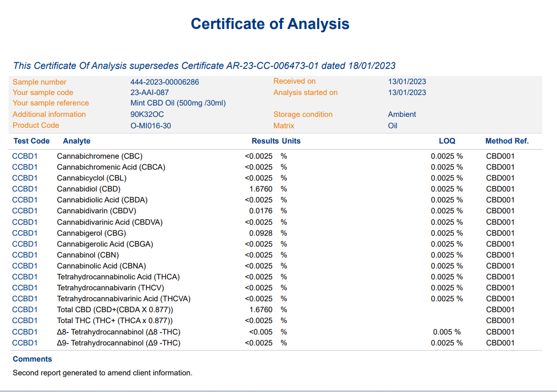
Task: Click the Cannabigerol (CBG) result 0.0928
Action: coord(261,233)
